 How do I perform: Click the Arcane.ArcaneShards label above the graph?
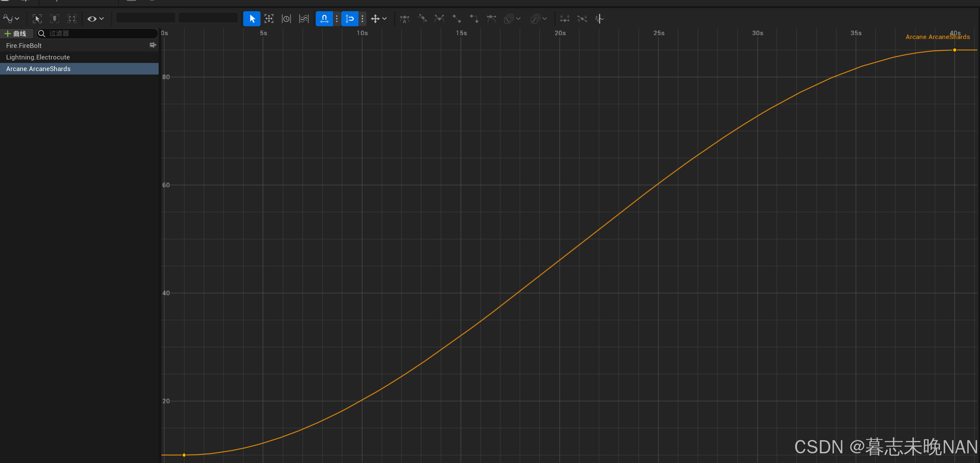938,37
